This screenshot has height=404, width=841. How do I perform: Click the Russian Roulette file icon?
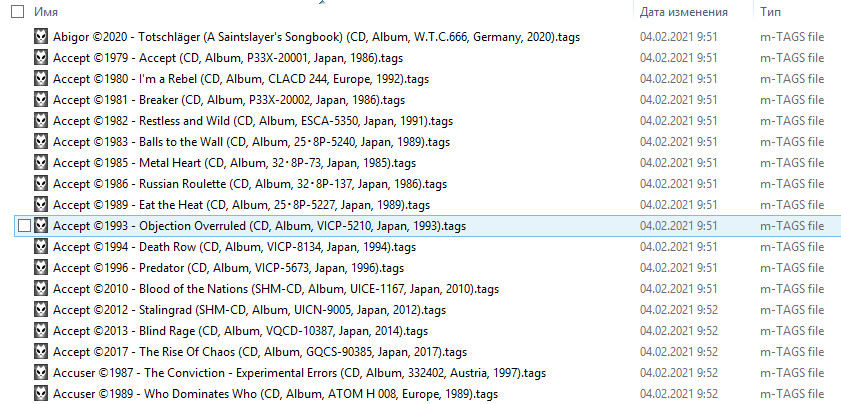pyautogui.click(x=41, y=184)
